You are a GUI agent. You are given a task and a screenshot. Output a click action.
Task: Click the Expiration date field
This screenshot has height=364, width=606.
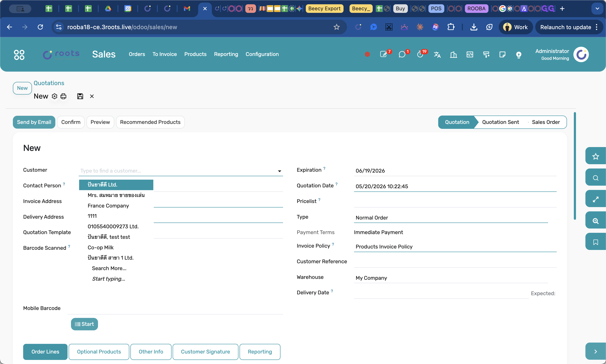[x=455, y=171]
